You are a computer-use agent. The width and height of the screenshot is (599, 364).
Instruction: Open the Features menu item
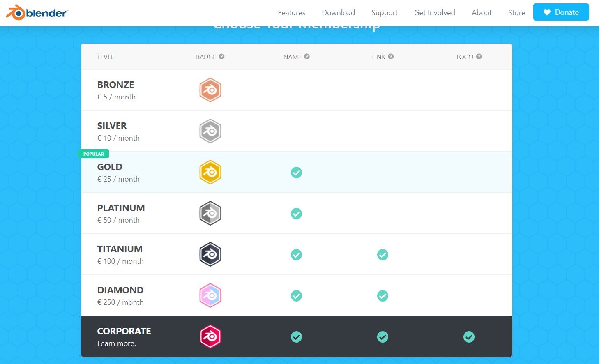point(292,13)
